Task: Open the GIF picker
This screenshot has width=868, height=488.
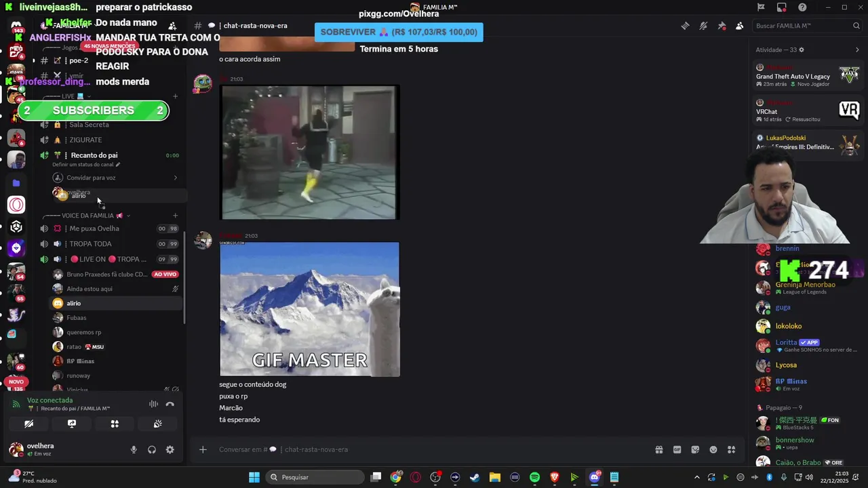Action: tap(677, 449)
